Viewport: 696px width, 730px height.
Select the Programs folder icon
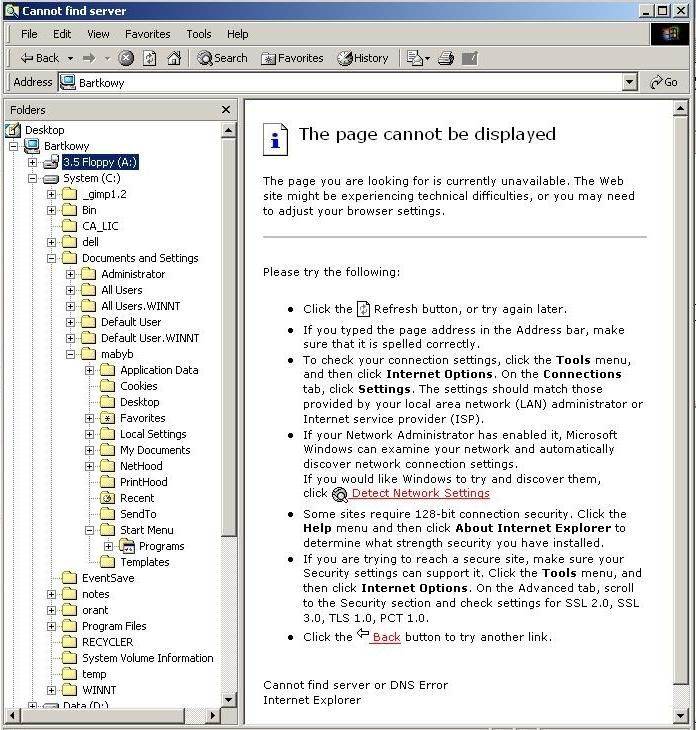point(127,546)
